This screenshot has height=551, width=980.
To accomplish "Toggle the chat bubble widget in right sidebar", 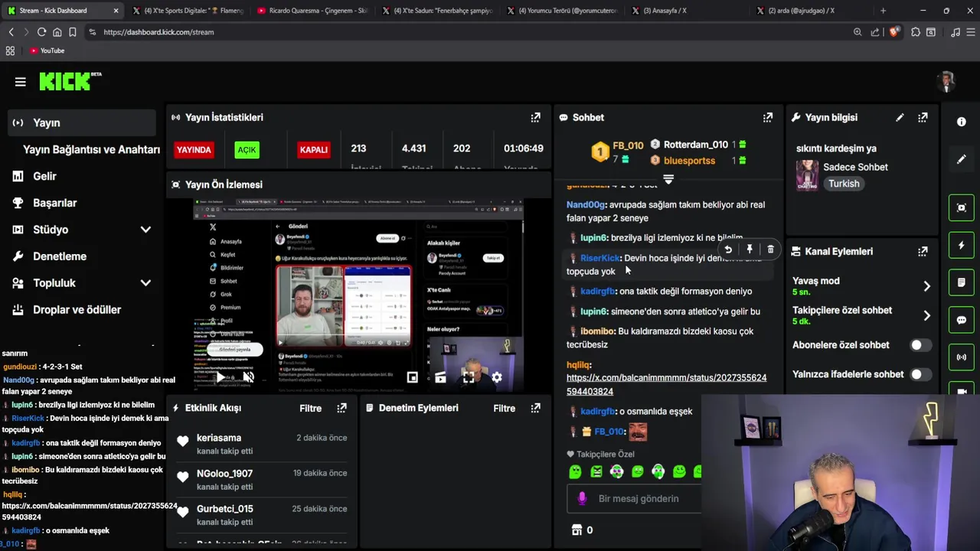I will (962, 320).
